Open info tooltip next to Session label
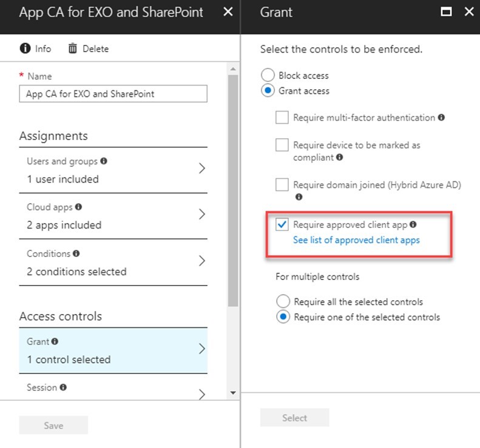This screenshot has width=480, height=448. coord(63,387)
